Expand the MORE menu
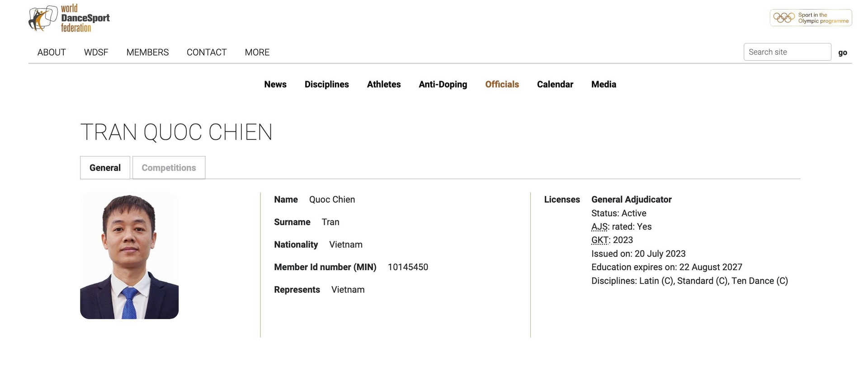The width and height of the screenshot is (868, 372). [257, 52]
